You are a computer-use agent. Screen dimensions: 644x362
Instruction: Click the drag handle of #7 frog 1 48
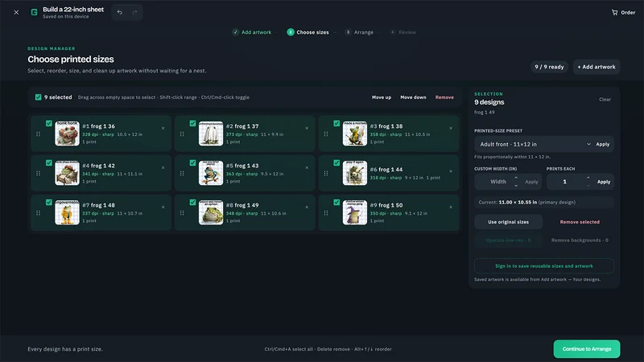(x=38, y=212)
